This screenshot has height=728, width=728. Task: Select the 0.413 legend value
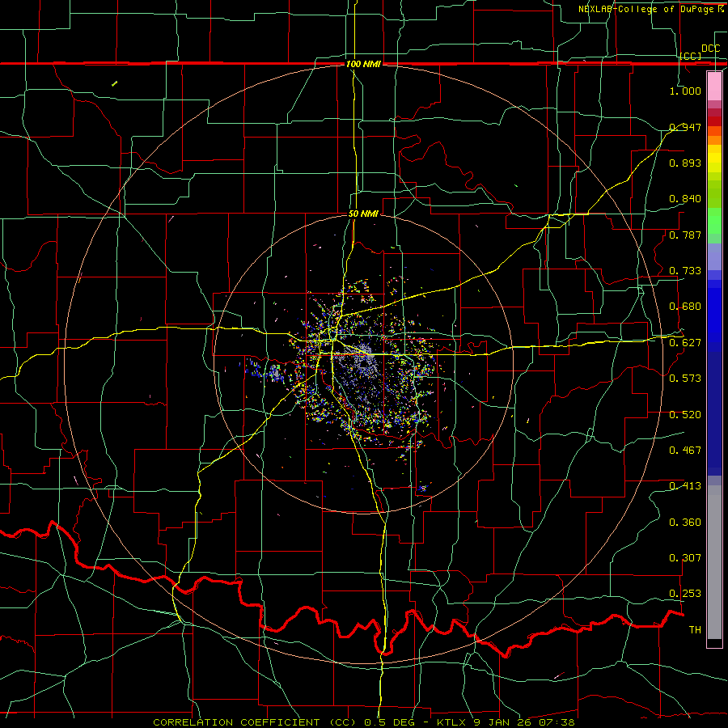(685, 485)
